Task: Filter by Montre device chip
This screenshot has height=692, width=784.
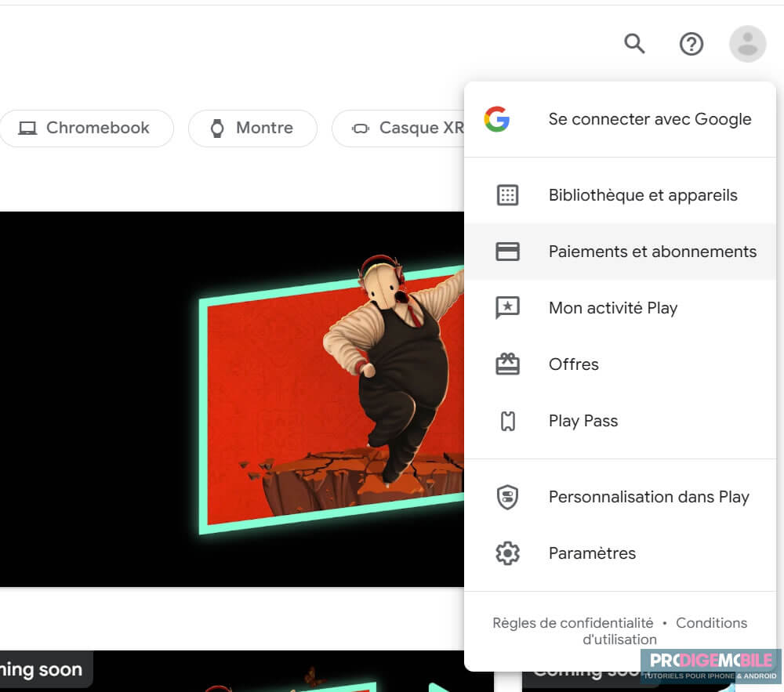Action: (252, 129)
